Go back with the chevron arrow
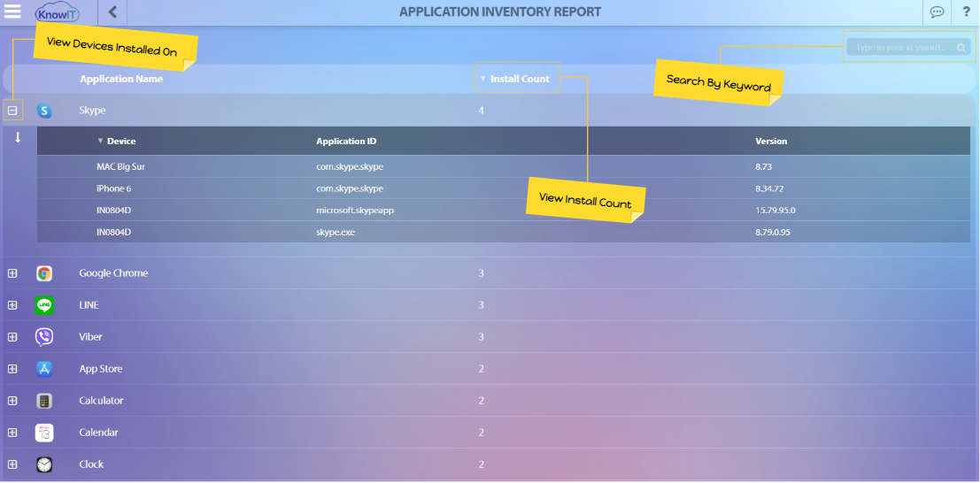The width and height of the screenshot is (980, 483). pos(112,11)
